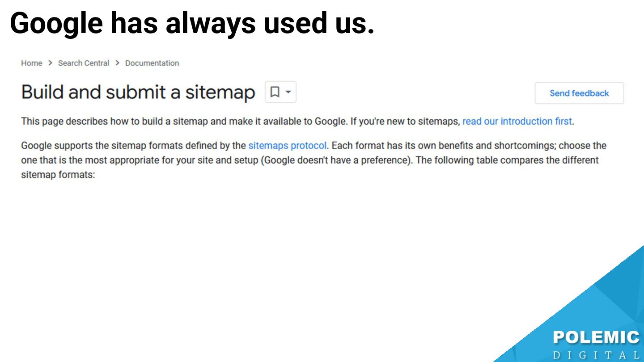
Task: Click the Polemic Digital logo
Action: 596,344
